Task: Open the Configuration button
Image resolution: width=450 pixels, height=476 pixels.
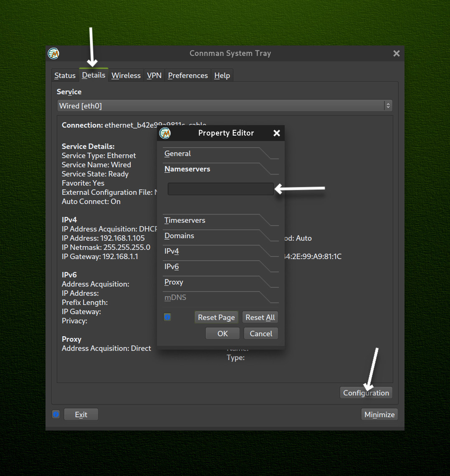Action: click(x=366, y=393)
